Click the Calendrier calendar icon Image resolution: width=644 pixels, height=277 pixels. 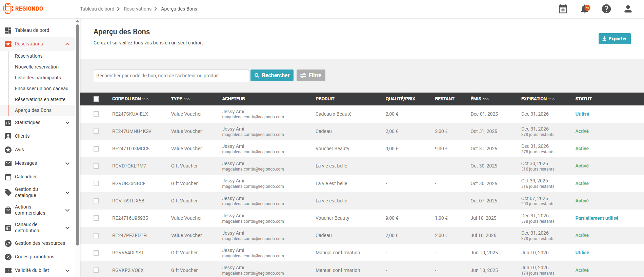[x=8, y=177]
